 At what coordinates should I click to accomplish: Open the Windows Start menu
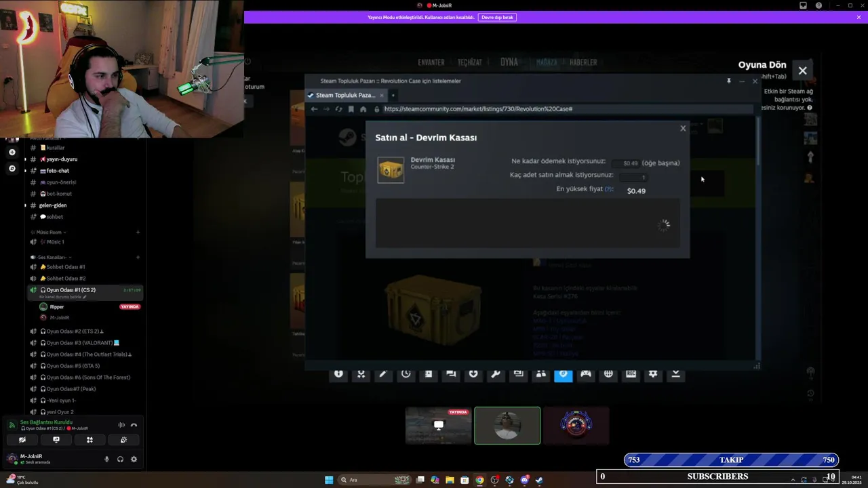[x=329, y=480]
